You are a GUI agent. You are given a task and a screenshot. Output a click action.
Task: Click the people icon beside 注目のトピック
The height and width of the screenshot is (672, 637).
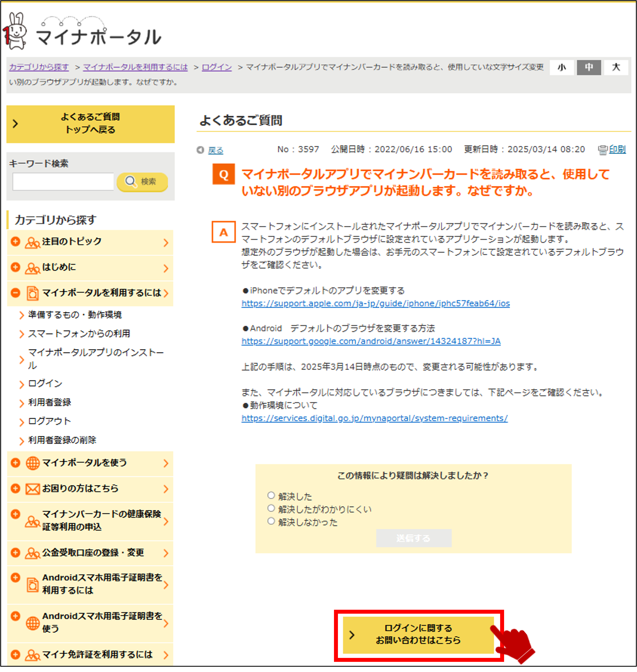click(x=33, y=243)
